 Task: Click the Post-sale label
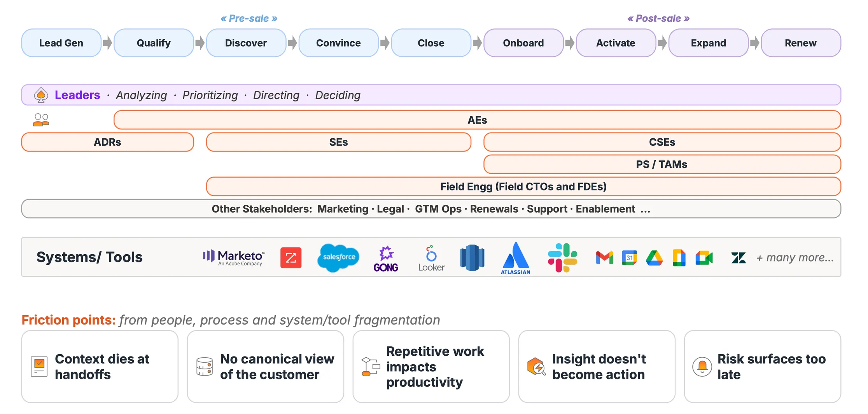(658, 18)
